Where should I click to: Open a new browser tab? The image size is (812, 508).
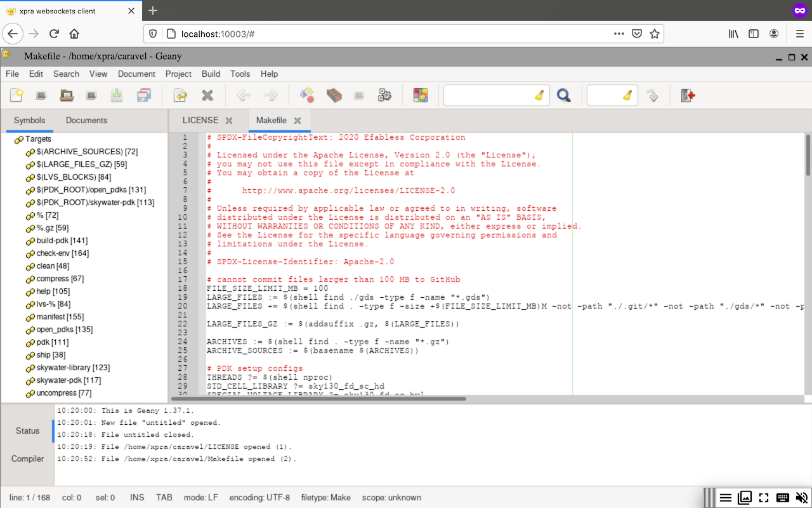point(152,10)
